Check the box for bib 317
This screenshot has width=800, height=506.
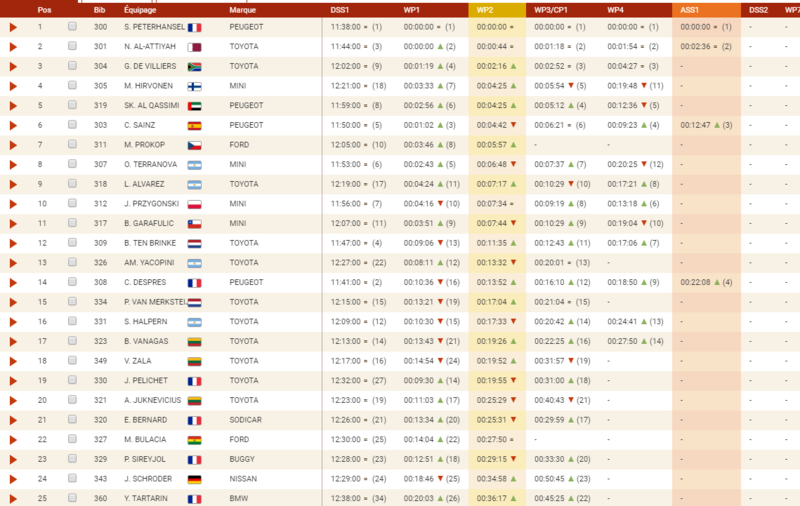point(72,223)
